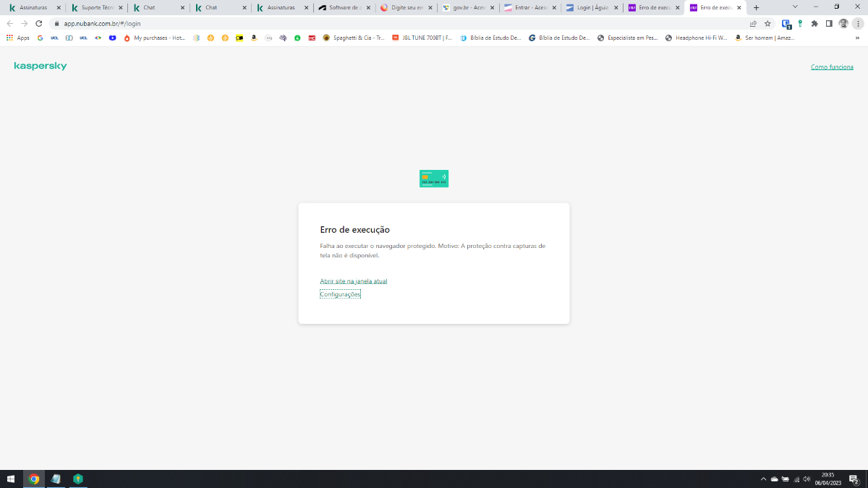Go back to the previous page

pyautogui.click(x=10, y=23)
